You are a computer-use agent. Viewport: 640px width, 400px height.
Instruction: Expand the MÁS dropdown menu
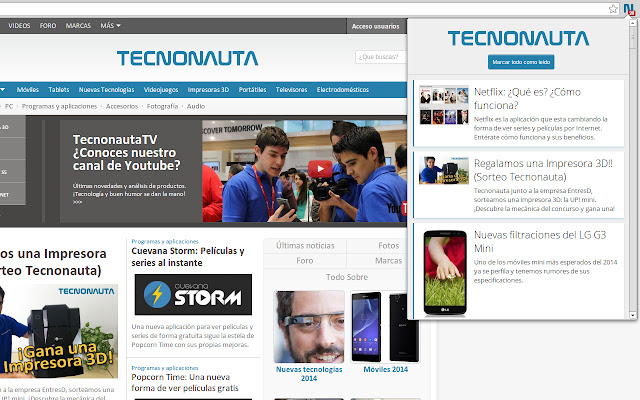pos(111,25)
